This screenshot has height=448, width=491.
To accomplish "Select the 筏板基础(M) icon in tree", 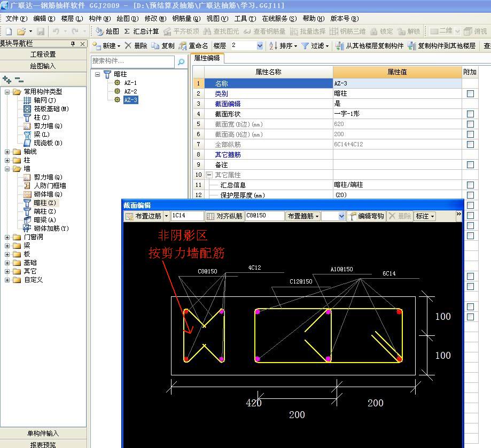I will pyautogui.click(x=28, y=109).
